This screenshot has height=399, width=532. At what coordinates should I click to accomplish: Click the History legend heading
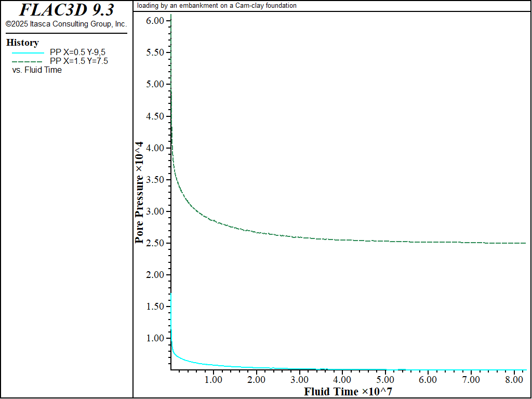(22, 43)
